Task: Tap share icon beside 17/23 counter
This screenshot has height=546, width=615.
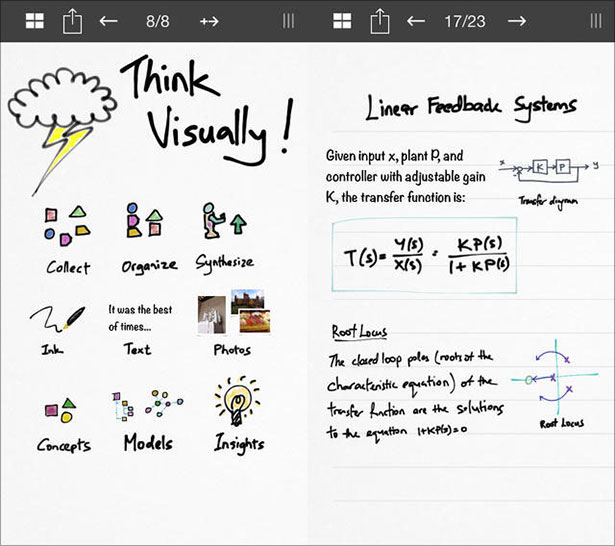Action: coord(379,20)
